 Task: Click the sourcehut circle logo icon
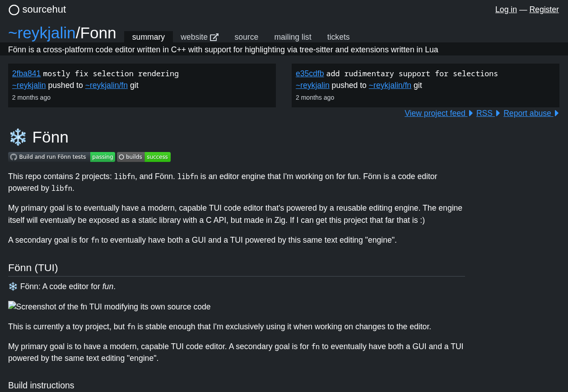click(14, 9)
